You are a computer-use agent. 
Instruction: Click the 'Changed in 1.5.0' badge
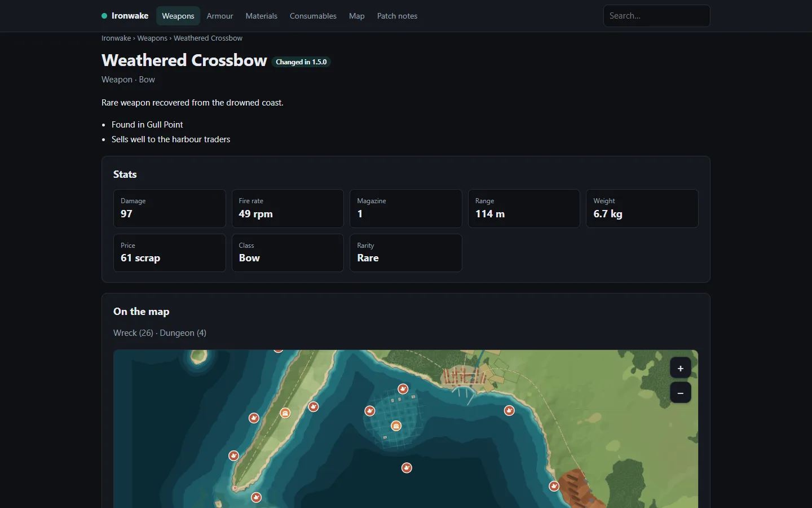[301, 62]
